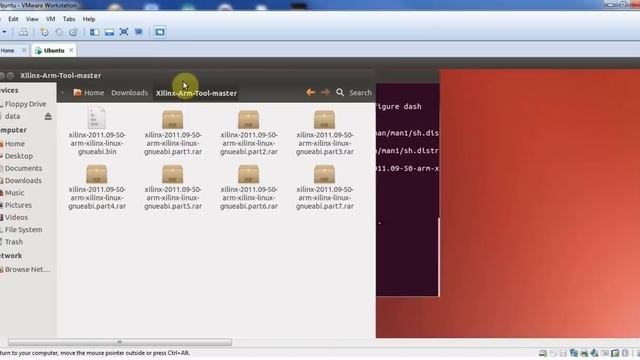Go to Home in the file manager path bar
Screen dimensions: 640x360
(89, 93)
